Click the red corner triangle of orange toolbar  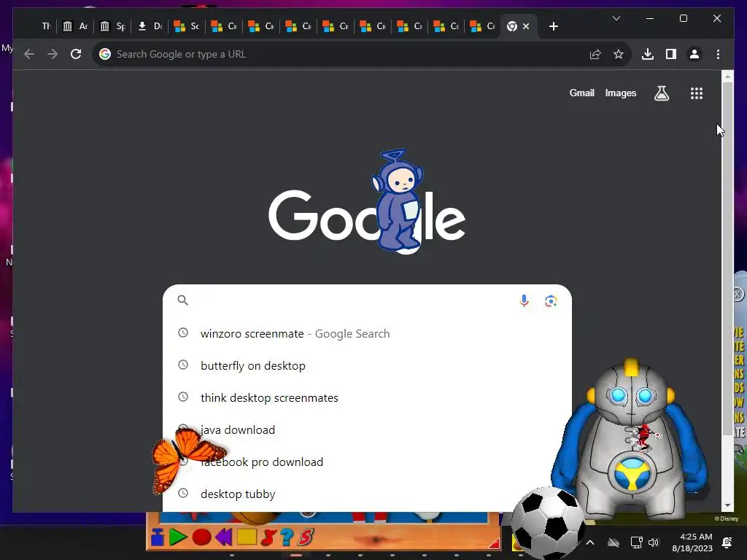coord(495,542)
